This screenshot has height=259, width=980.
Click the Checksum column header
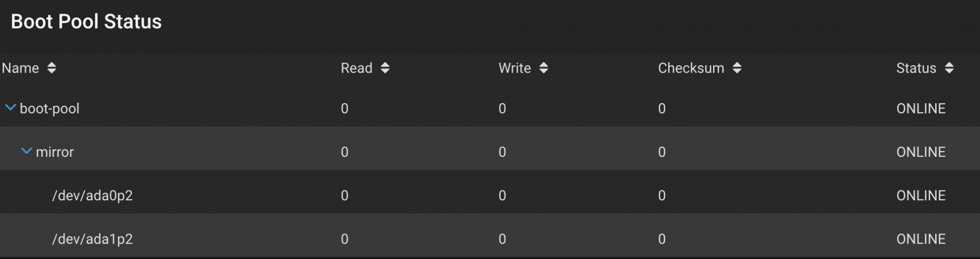pyautogui.click(x=691, y=68)
